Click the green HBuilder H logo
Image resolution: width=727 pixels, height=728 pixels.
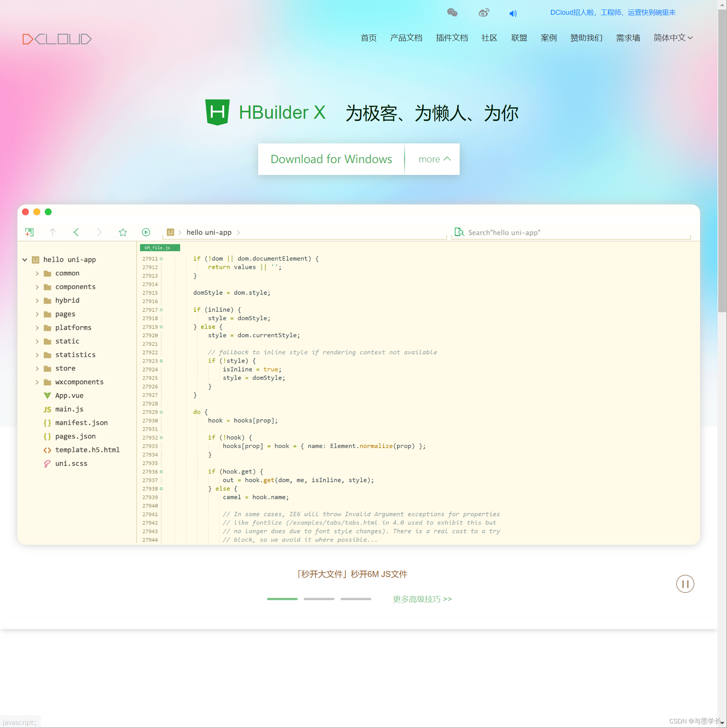pyautogui.click(x=217, y=112)
